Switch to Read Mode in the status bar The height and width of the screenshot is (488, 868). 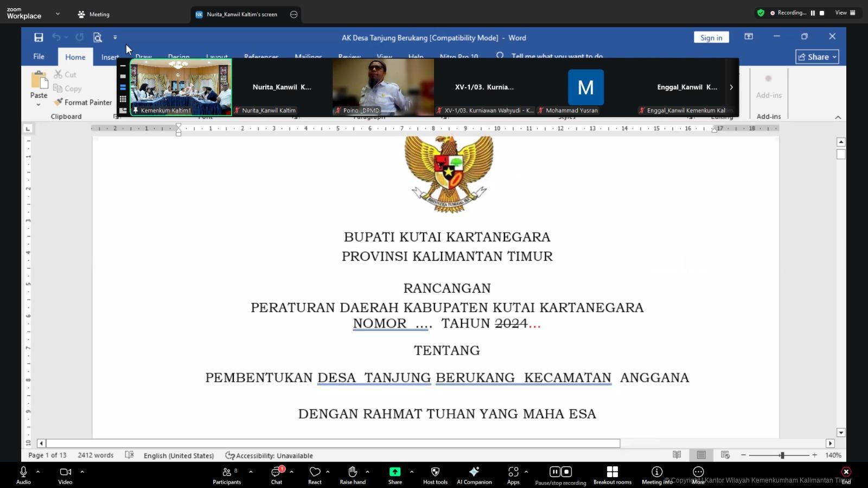pyautogui.click(x=677, y=455)
